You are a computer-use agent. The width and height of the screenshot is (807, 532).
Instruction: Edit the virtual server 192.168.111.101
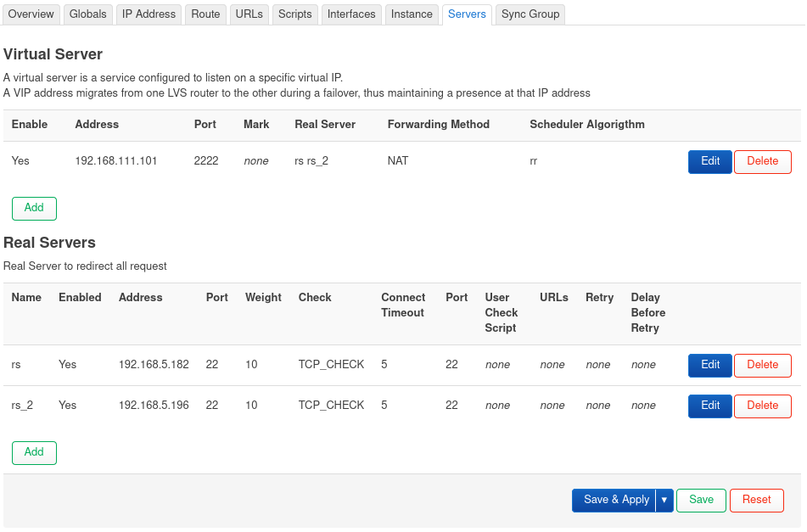tap(709, 161)
